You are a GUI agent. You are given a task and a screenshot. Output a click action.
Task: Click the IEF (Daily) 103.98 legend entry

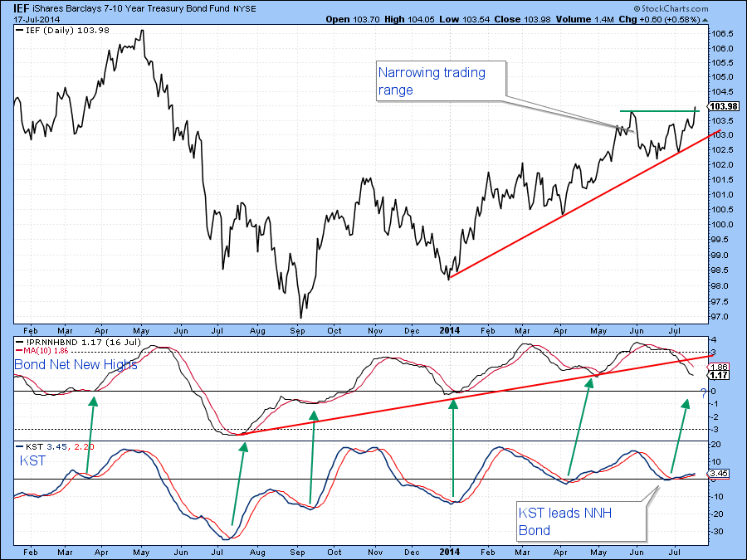(x=63, y=30)
